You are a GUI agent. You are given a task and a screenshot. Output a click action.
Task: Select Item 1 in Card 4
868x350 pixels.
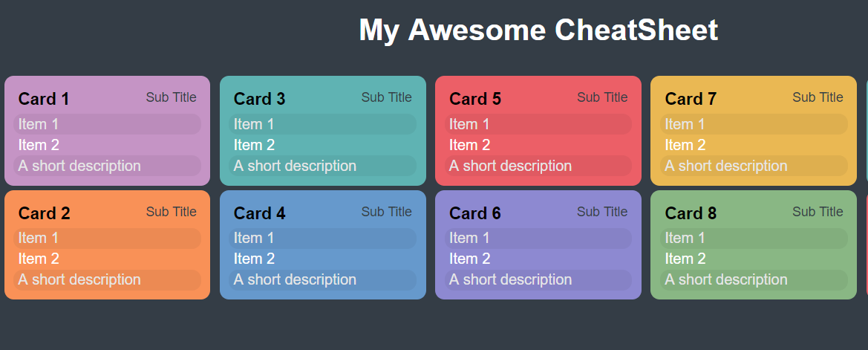323,238
